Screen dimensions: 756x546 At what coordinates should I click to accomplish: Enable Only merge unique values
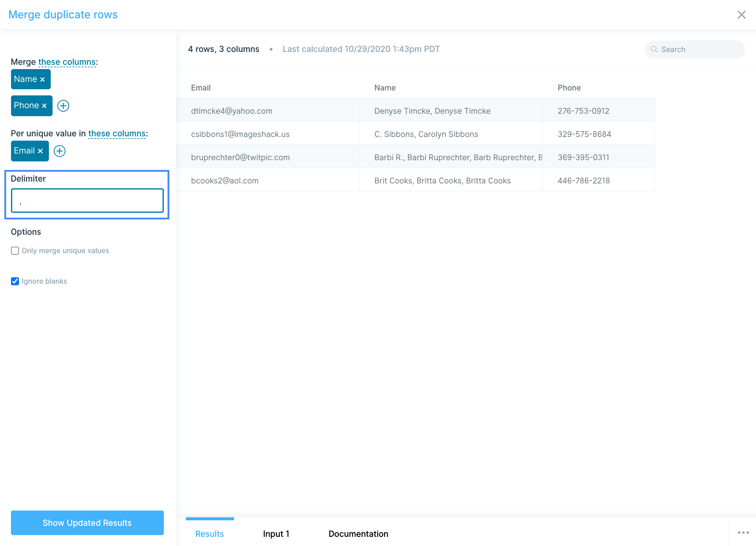(15, 250)
